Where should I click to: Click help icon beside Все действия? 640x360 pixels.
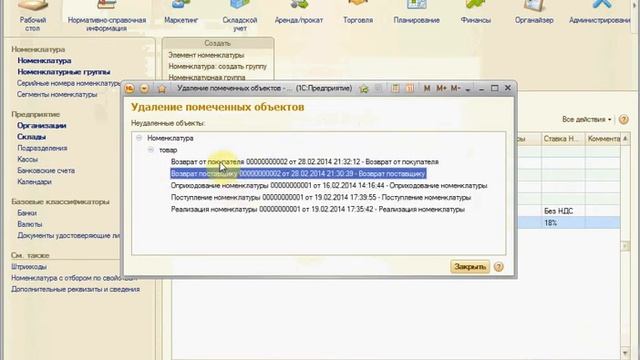point(623,120)
